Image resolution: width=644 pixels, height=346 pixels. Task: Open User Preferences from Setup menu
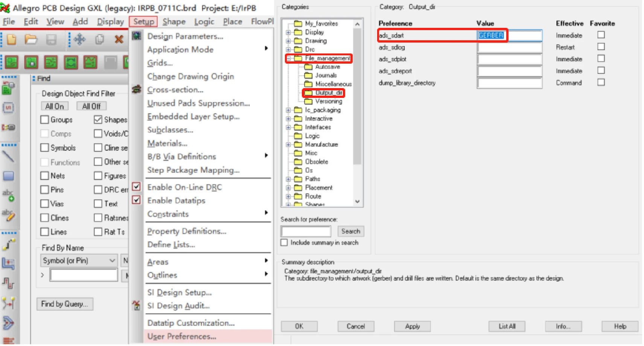pyautogui.click(x=182, y=336)
